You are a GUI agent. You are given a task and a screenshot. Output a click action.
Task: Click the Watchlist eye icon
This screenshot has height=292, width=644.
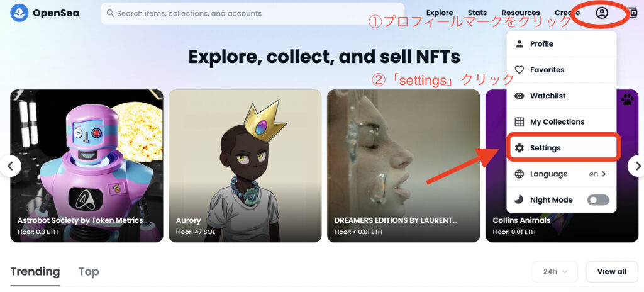pyautogui.click(x=519, y=96)
